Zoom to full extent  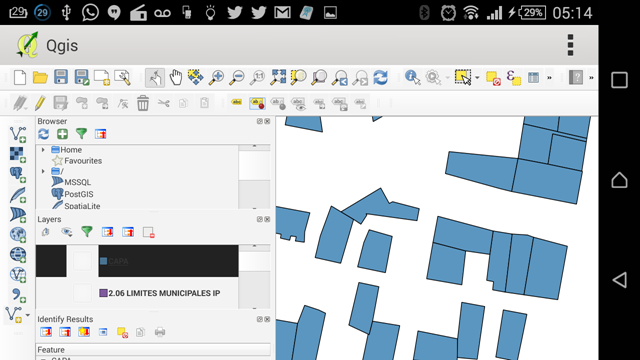[x=278, y=78]
